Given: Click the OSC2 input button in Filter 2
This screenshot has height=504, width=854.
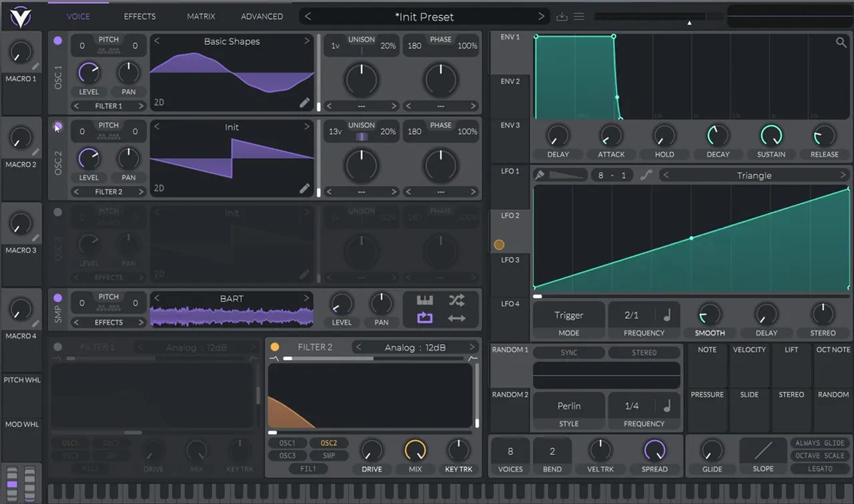Looking at the screenshot, I should click(329, 443).
